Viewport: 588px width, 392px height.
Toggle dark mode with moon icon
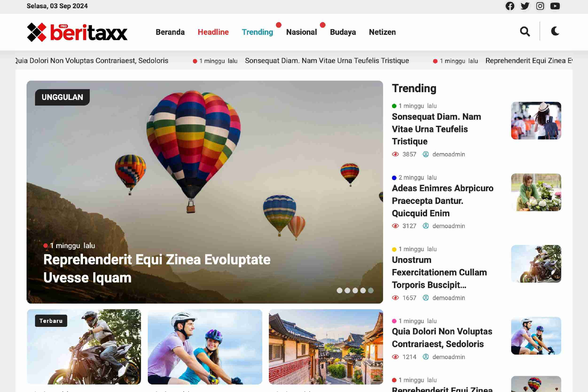(x=555, y=31)
